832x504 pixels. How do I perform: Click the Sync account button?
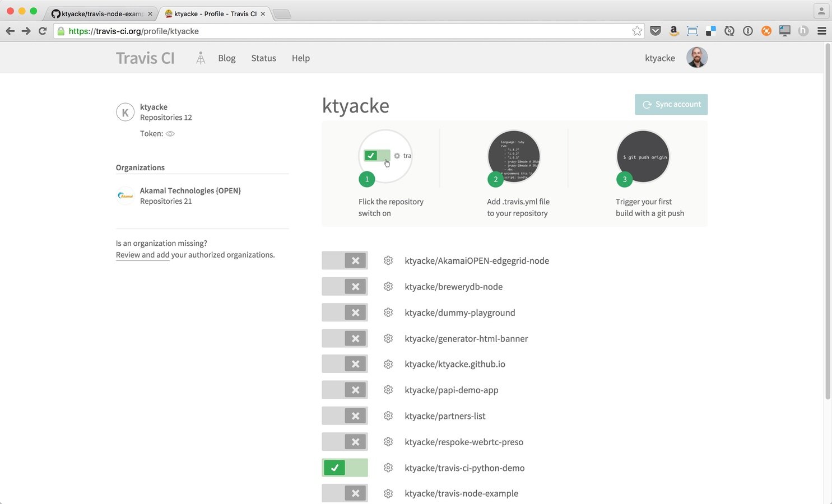[x=671, y=104]
